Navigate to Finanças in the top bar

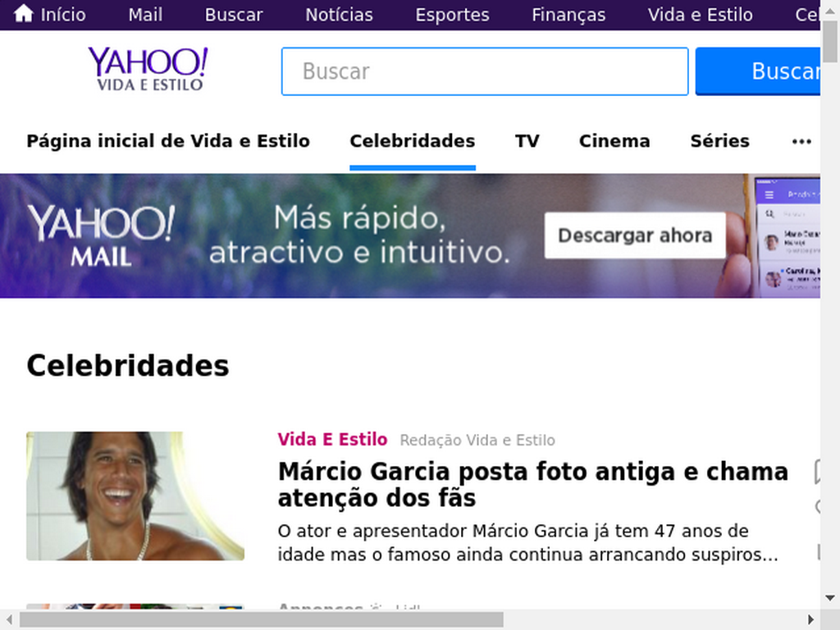click(x=568, y=15)
